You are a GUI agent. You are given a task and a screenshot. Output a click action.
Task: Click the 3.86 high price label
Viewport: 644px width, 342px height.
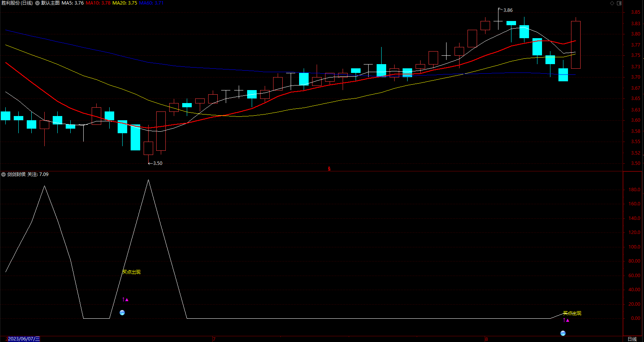tap(508, 10)
